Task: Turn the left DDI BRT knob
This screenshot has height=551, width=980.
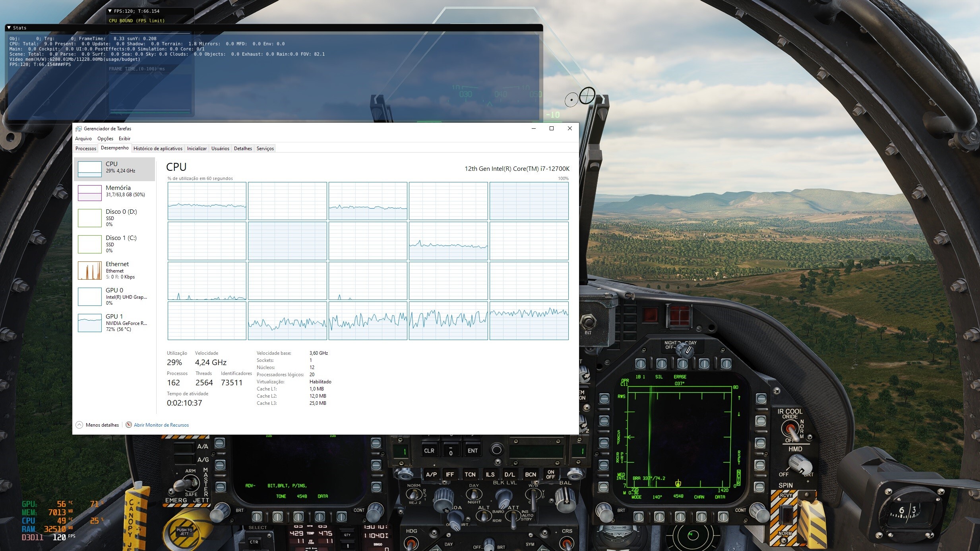Action: [221, 513]
